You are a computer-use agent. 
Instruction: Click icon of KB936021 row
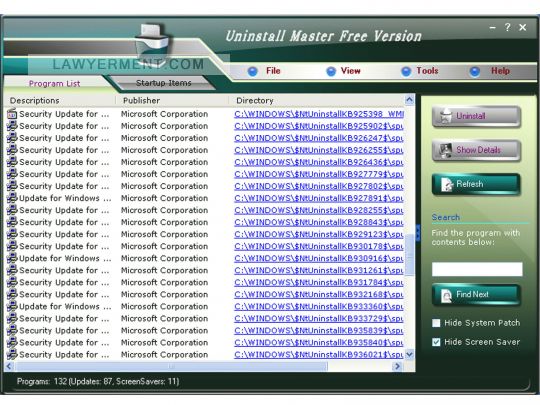(x=12, y=354)
